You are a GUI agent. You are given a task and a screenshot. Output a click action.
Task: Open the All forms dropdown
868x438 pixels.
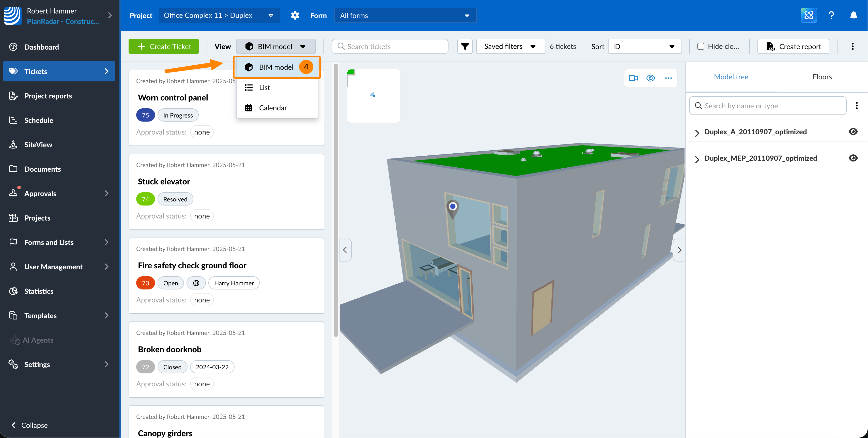tap(405, 16)
